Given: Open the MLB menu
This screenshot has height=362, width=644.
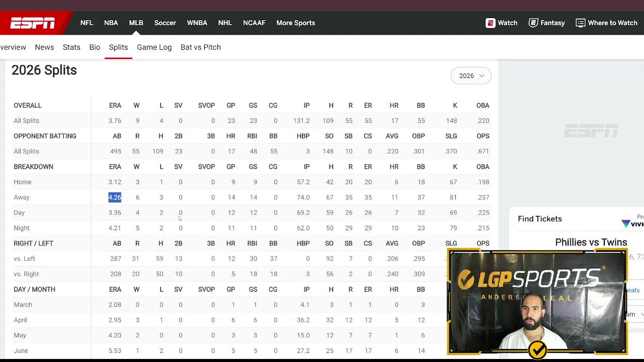Looking at the screenshot, I should point(136,23).
